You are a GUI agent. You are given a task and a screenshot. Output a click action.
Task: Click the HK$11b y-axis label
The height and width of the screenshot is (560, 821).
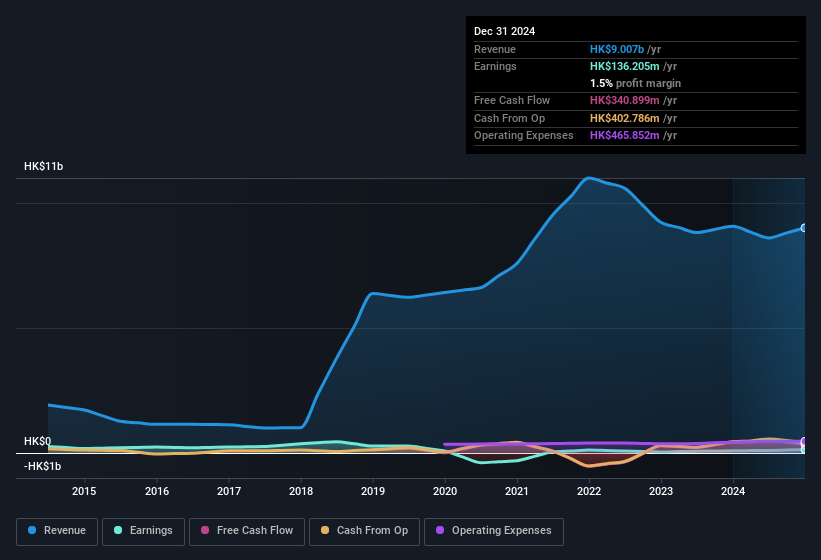(43, 166)
